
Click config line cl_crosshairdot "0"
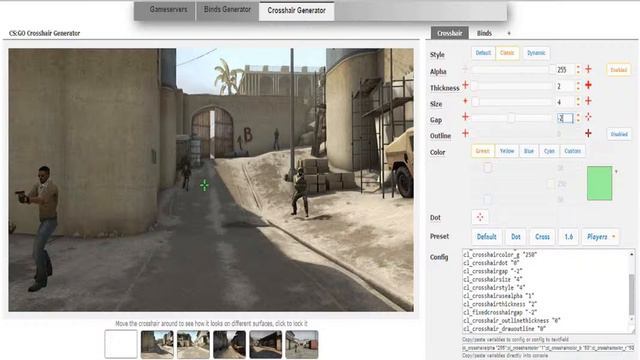491,263
